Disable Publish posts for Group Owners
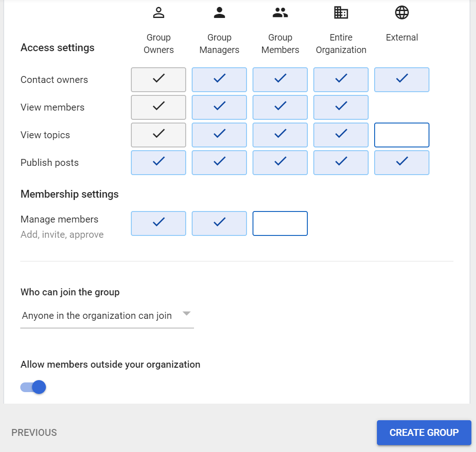The image size is (476, 452). pyautogui.click(x=159, y=163)
